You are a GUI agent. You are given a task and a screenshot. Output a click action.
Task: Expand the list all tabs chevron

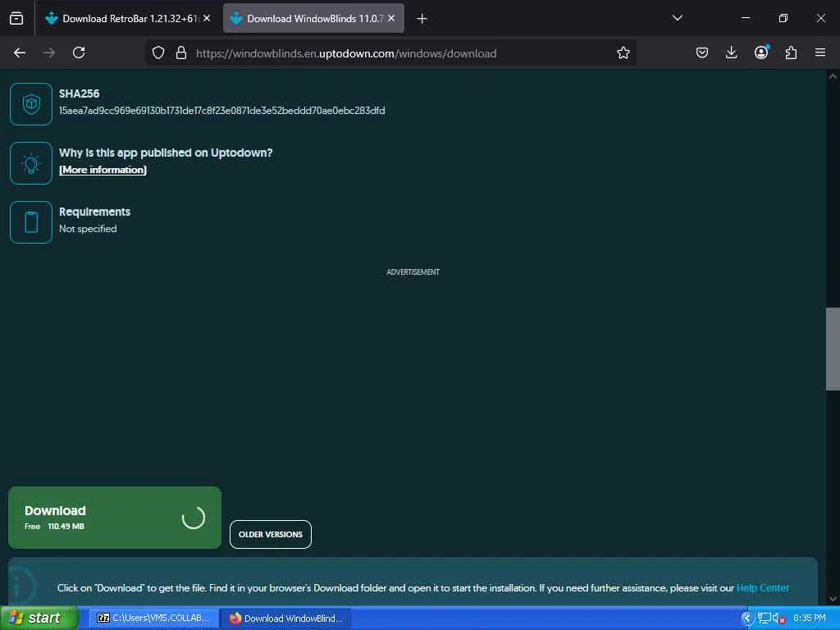[x=677, y=18]
